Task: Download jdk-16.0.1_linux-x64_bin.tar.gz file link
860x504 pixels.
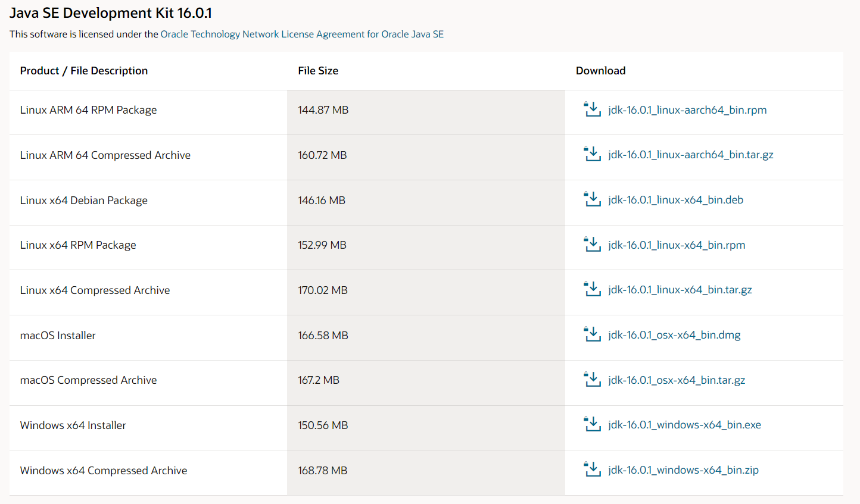Action: pyautogui.click(x=680, y=290)
